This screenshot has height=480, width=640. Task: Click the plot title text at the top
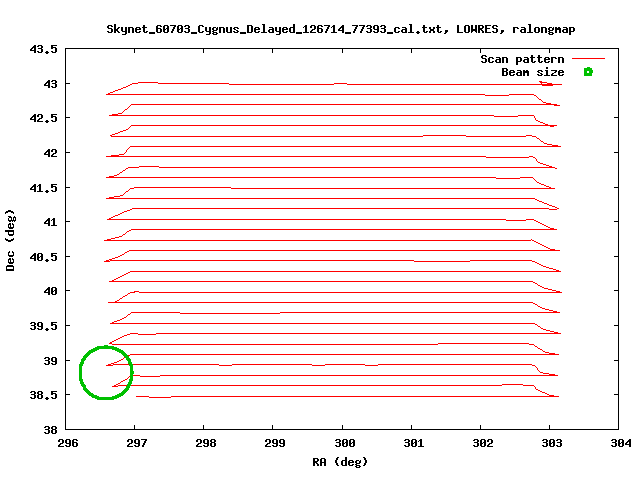coord(341,29)
